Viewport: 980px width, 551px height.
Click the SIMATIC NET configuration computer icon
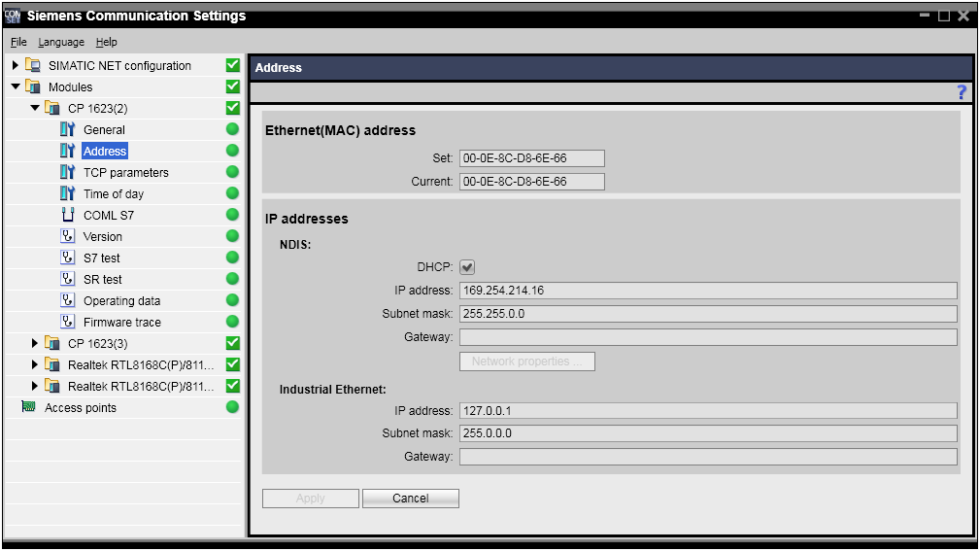coord(33,65)
